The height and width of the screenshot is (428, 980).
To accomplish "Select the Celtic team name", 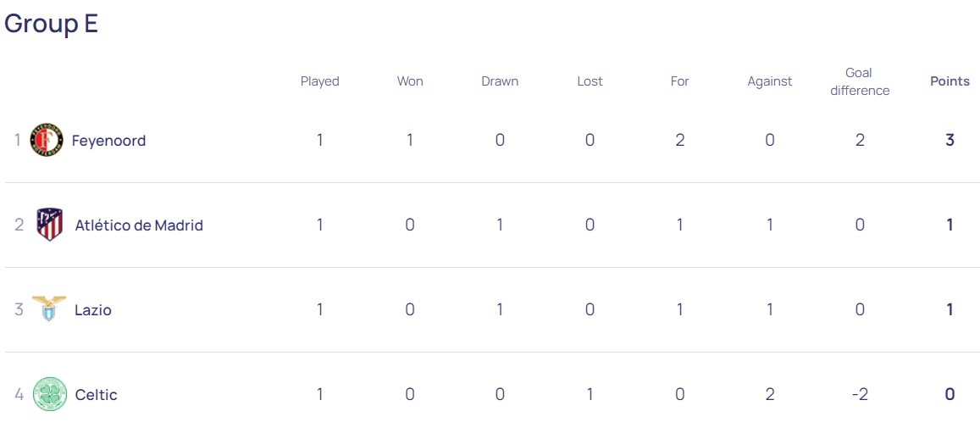I will click(x=96, y=394).
